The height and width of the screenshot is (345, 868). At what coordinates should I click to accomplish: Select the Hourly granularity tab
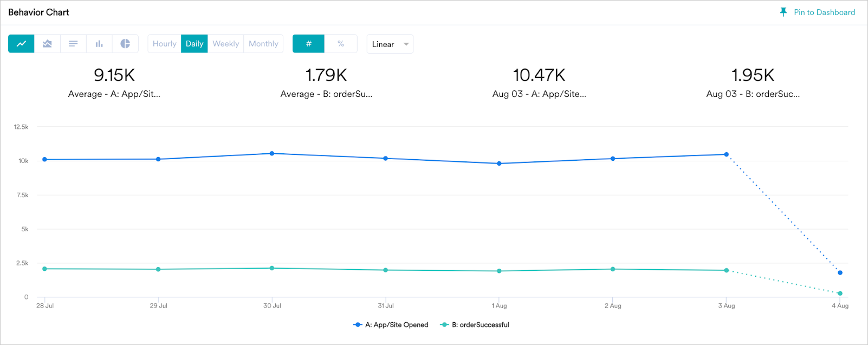coord(164,44)
